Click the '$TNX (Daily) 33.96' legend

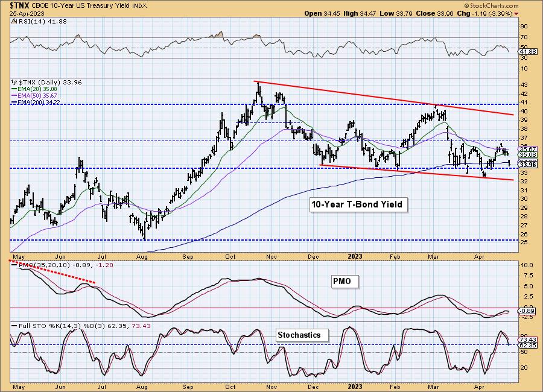pos(50,82)
